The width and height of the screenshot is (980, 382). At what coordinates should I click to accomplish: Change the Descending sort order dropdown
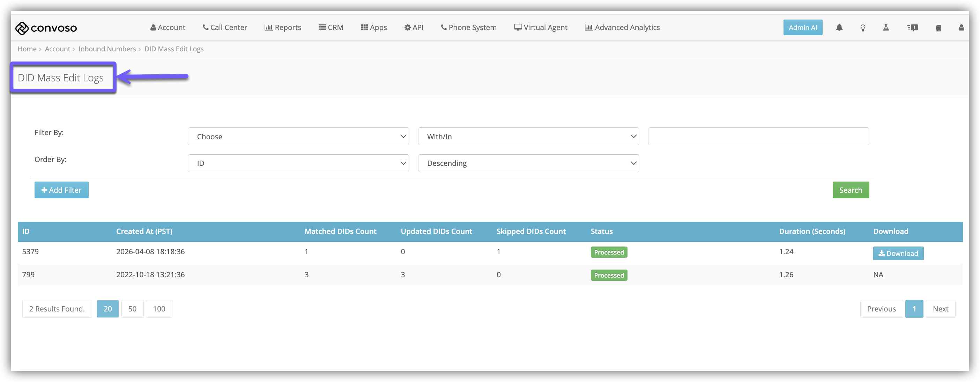(528, 163)
